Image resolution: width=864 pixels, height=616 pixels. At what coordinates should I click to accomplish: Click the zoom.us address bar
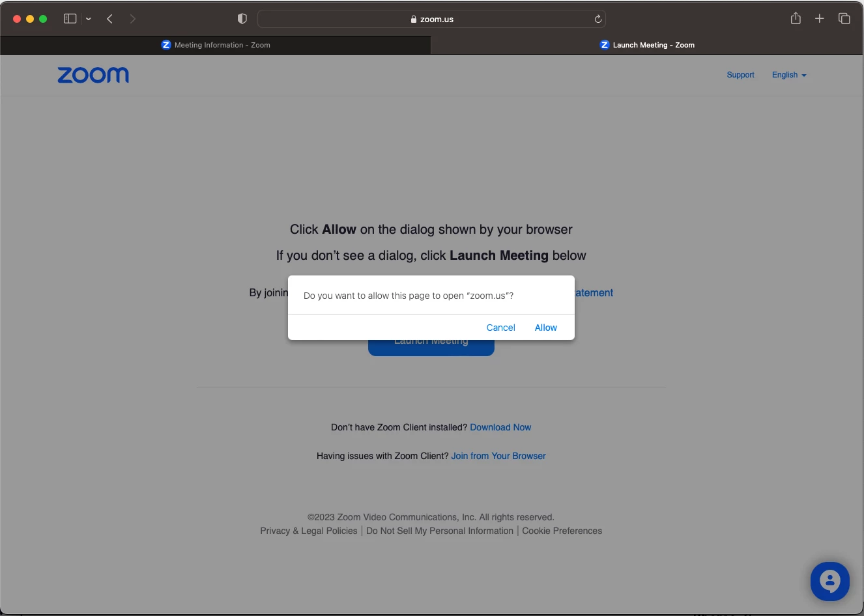431,19
